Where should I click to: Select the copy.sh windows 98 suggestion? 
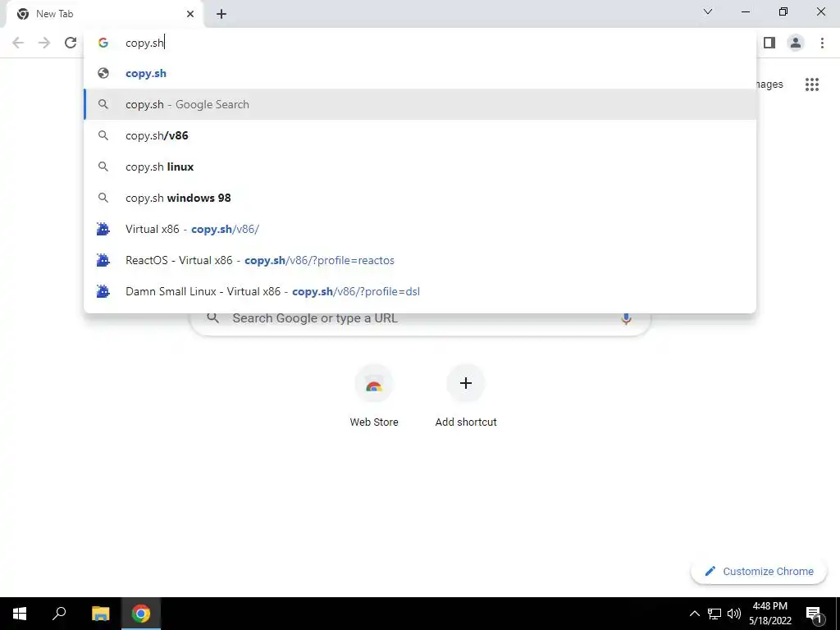click(x=420, y=198)
